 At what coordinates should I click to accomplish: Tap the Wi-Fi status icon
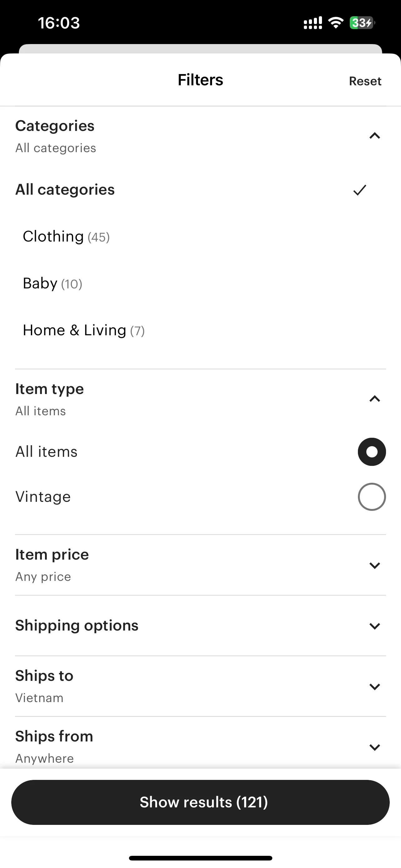click(336, 22)
